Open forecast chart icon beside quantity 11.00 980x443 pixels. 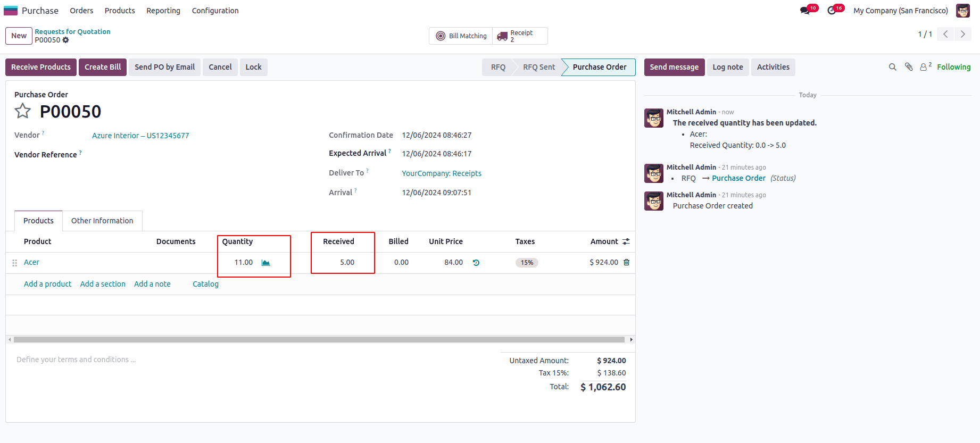coord(266,263)
